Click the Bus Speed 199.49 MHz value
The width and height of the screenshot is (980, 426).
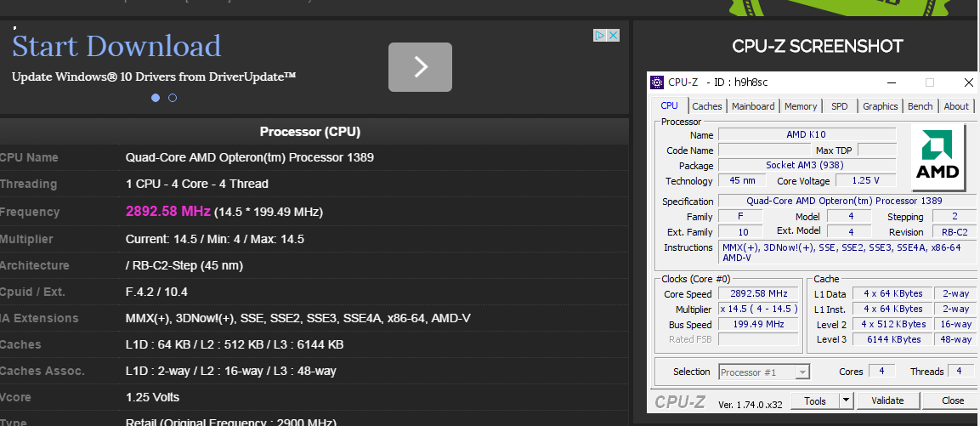click(x=758, y=325)
